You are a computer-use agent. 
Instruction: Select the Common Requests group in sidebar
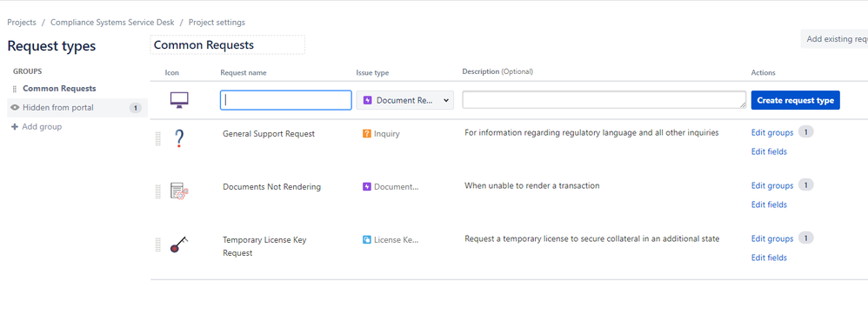[59, 89]
